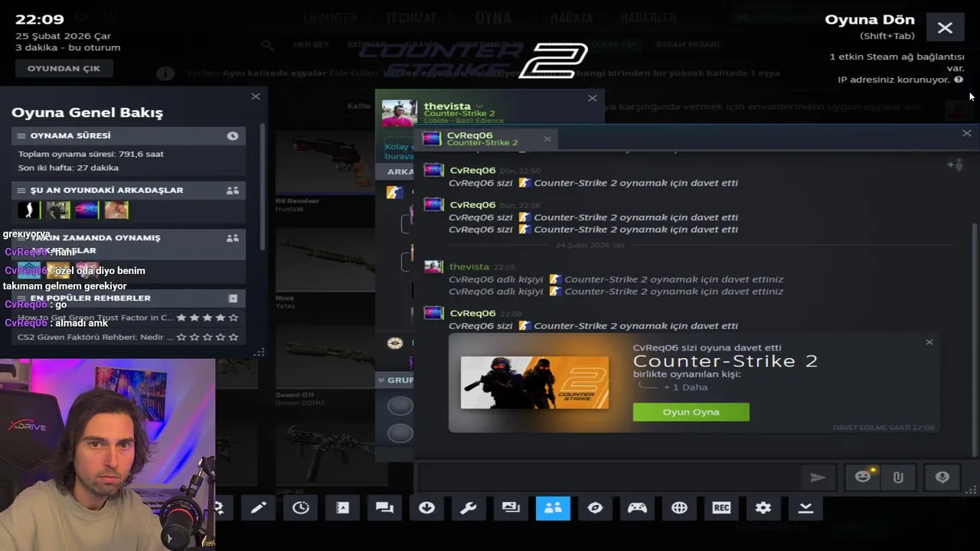The height and width of the screenshot is (551, 980).
Task: Click the eye-shaped icon in overlay toolbar
Action: click(x=595, y=508)
